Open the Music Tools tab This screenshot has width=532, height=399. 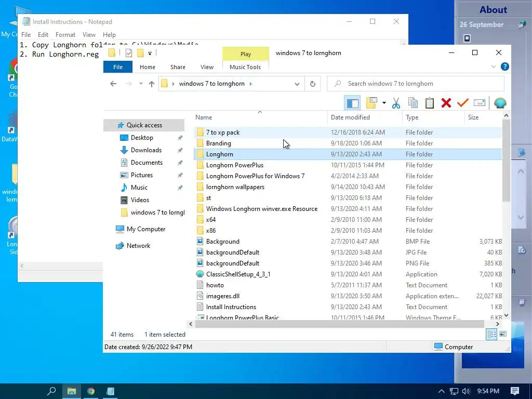(x=245, y=67)
